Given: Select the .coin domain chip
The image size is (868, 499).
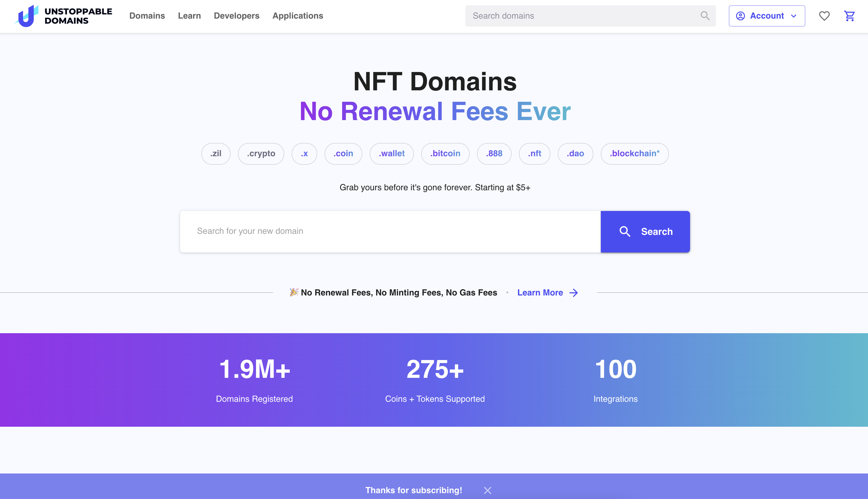Looking at the screenshot, I should 343,154.
